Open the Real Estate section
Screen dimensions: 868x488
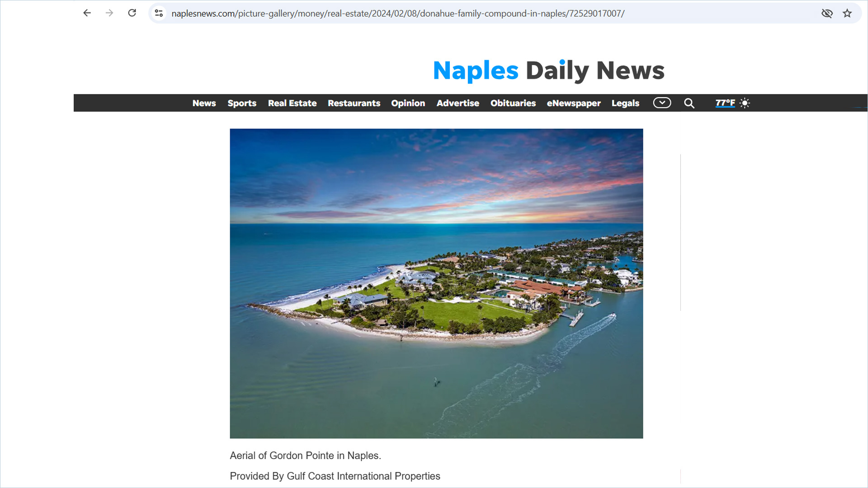tap(292, 103)
